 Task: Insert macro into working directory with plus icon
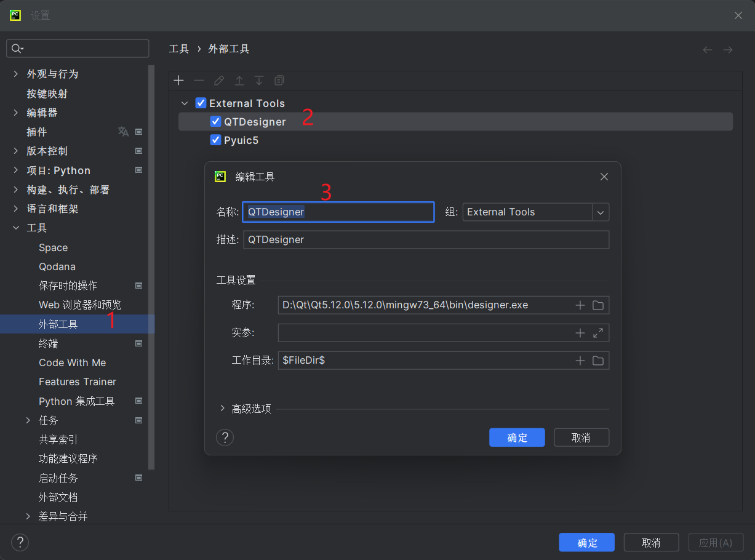pos(580,361)
